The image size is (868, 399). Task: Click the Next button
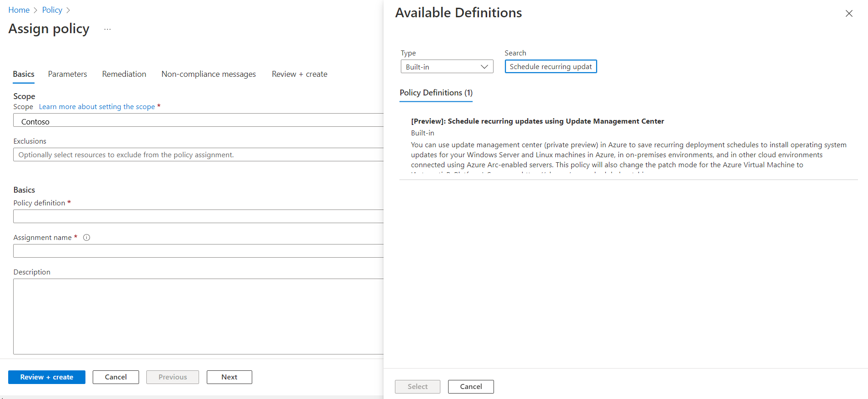point(229,377)
